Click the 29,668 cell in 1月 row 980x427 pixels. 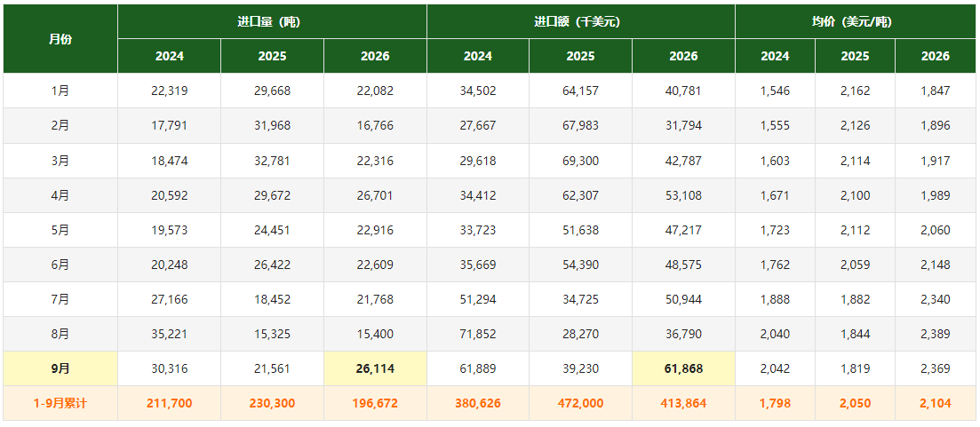(x=272, y=91)
